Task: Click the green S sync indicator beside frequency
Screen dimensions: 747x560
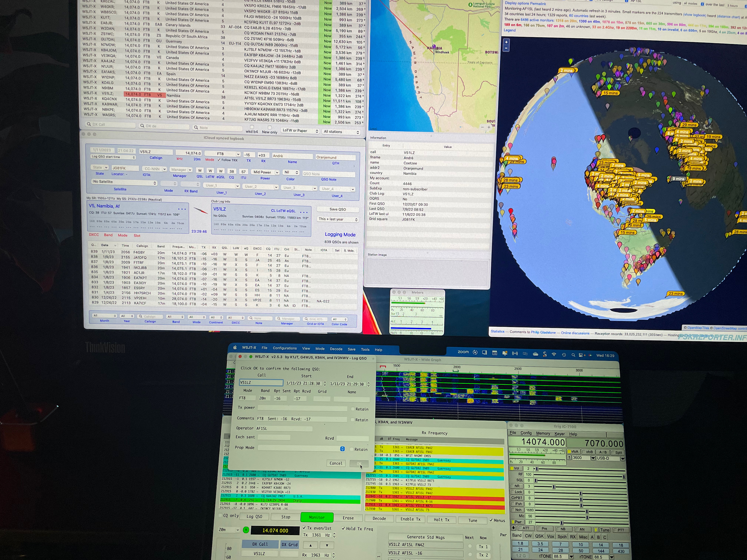Action: tap(246, 530)
